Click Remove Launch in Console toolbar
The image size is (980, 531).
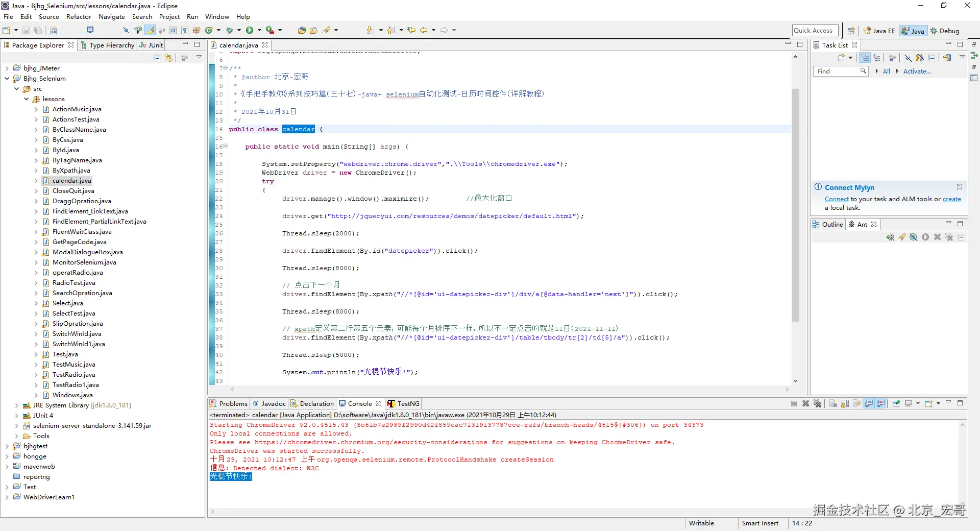tap(805, 404)
